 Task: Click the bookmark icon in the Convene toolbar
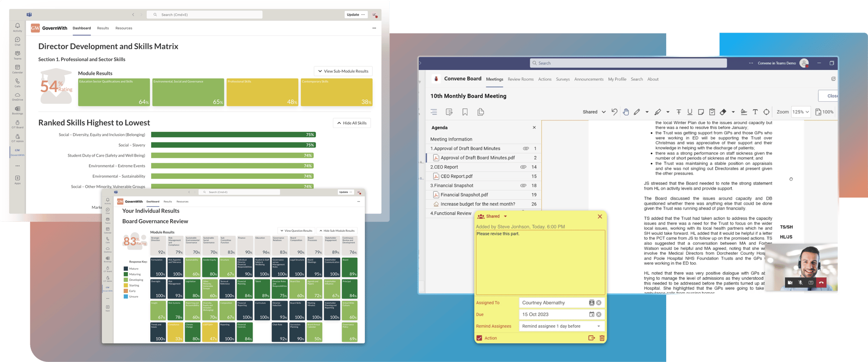(x=465, y=112)
